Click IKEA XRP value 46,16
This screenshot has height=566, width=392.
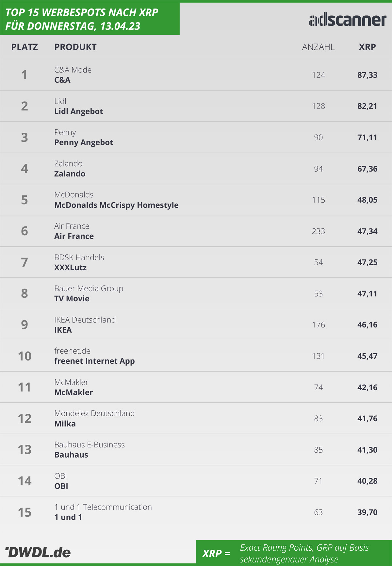pyautogui.click(x=367, y=325)
